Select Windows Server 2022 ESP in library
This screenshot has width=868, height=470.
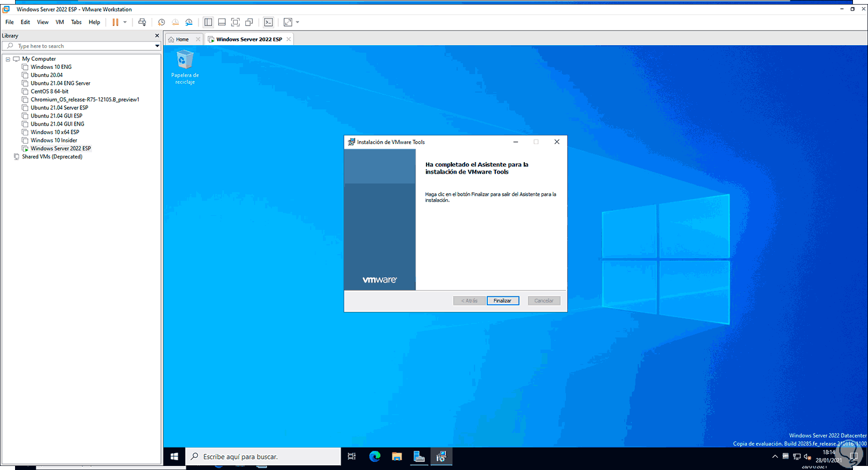tap(61, 148)
